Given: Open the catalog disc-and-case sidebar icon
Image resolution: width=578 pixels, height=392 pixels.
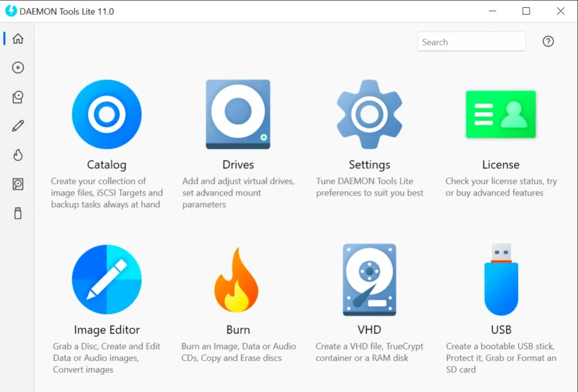Looking at the screenshot, I should coord(17,97).
